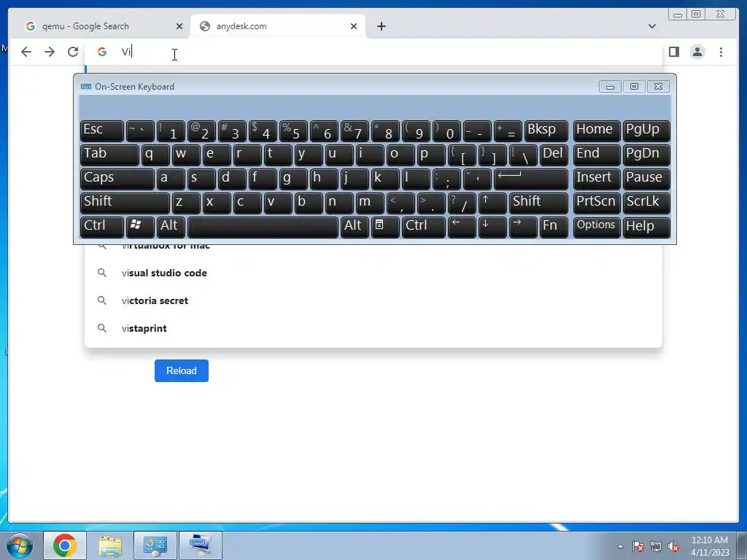Tap the number 5 key

293,131
